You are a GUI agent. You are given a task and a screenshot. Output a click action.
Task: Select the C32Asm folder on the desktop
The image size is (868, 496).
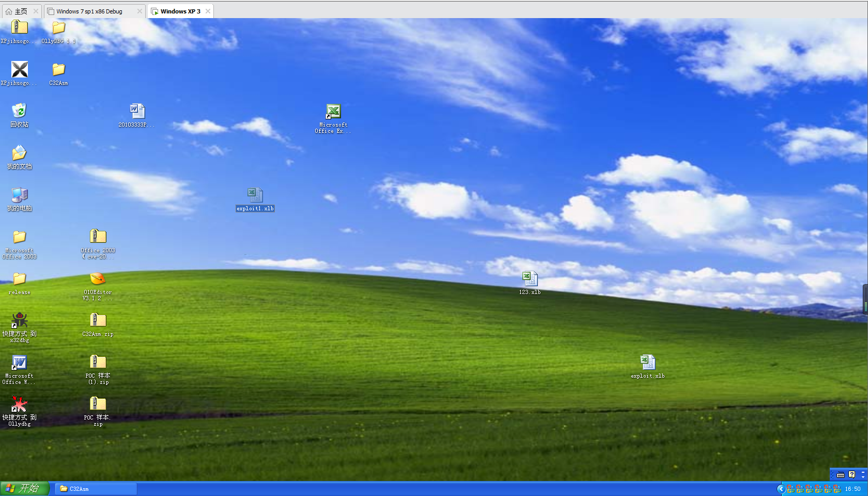point(58,69)
